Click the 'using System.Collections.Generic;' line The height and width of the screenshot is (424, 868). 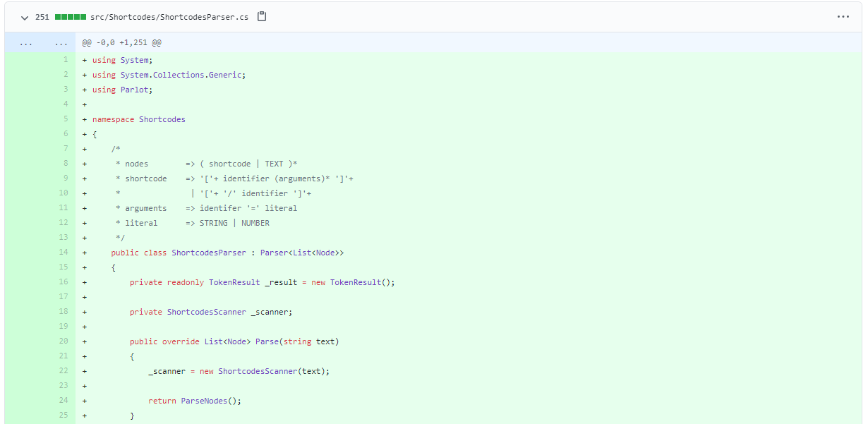tap(169, 75)
